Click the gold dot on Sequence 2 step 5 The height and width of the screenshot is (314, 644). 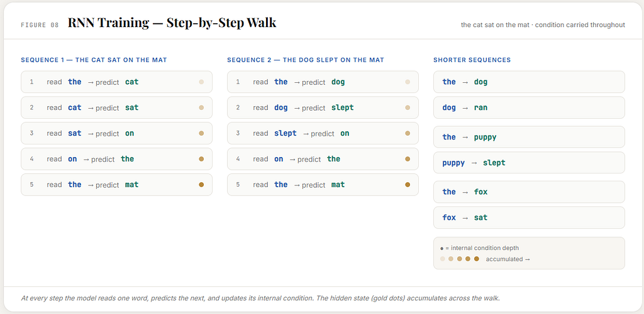[408, 185]
